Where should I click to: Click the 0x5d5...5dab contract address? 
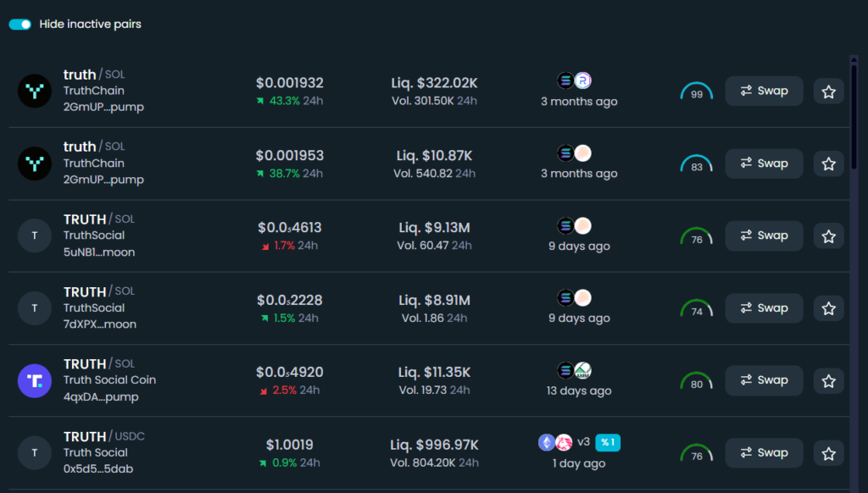coord(98,469)
